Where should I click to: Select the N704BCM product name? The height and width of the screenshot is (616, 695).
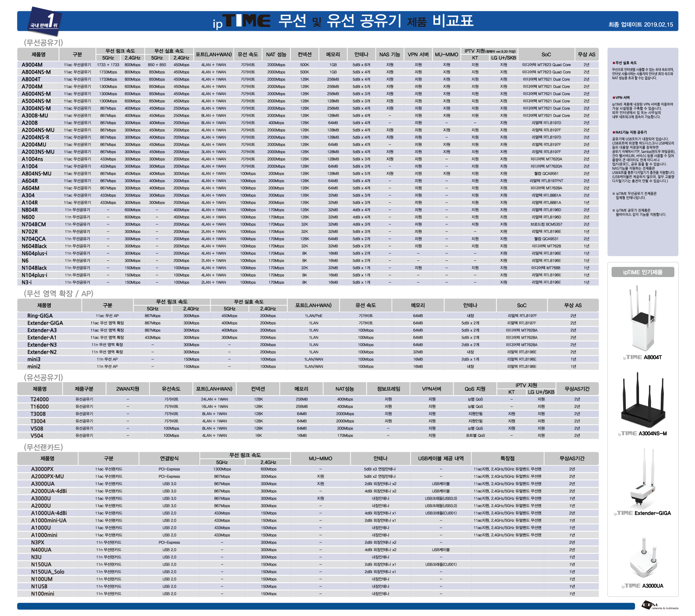pos(34,225)
